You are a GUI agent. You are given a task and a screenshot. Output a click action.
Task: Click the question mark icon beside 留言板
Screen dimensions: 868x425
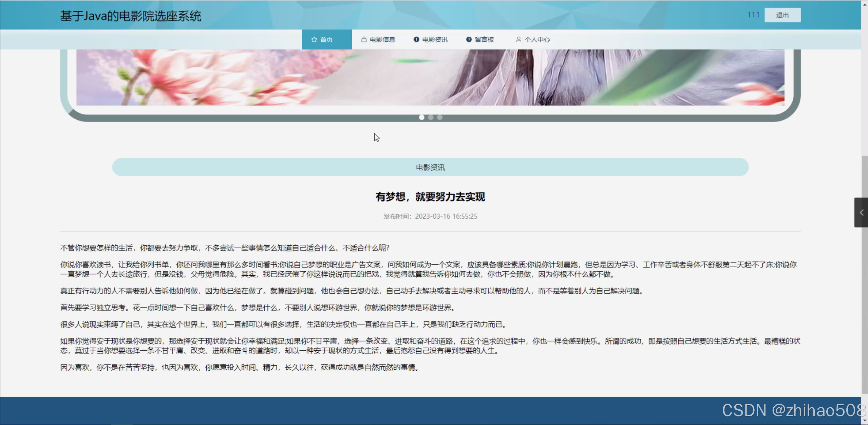coord(469,39)
